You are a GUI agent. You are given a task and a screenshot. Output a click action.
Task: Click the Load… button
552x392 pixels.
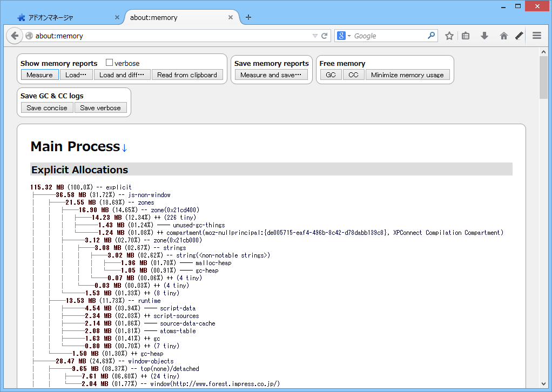[x=76, y=75]
